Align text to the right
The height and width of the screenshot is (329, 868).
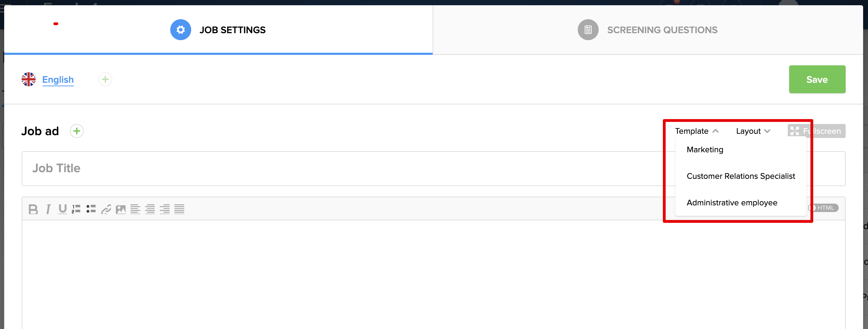click(165, 209)
